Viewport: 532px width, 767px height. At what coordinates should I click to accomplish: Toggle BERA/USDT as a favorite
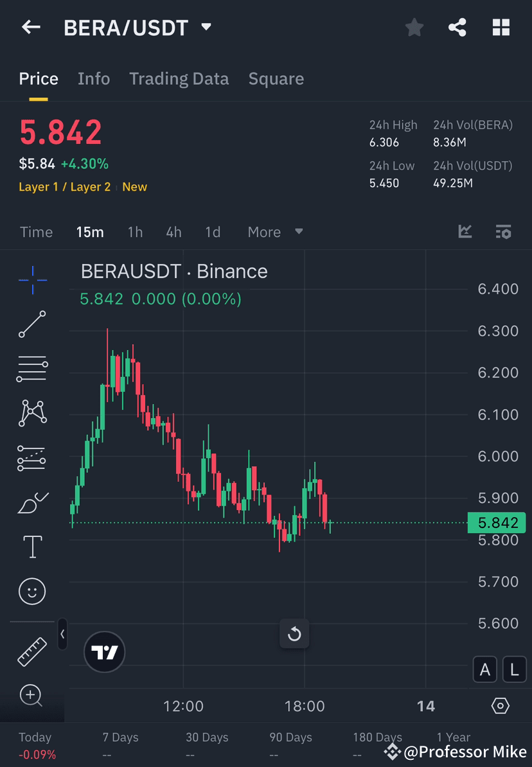point(414,27)
